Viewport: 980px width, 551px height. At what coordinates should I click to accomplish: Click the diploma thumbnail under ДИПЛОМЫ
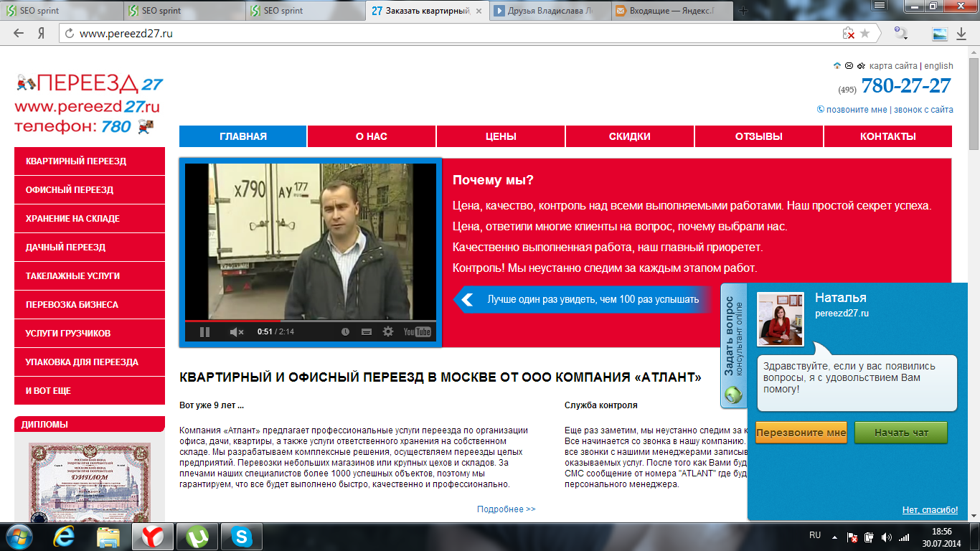pos(89,482)
